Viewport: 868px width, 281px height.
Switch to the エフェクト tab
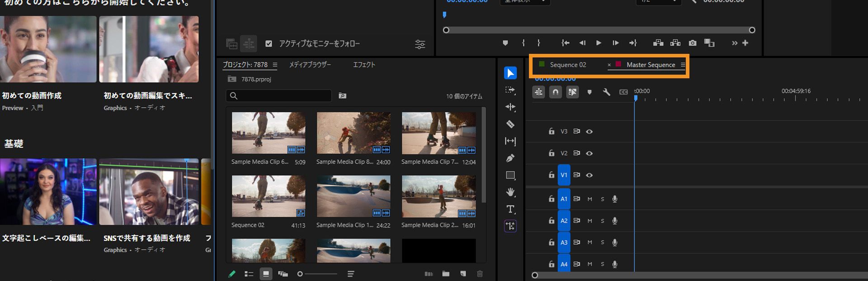point(364,65)
